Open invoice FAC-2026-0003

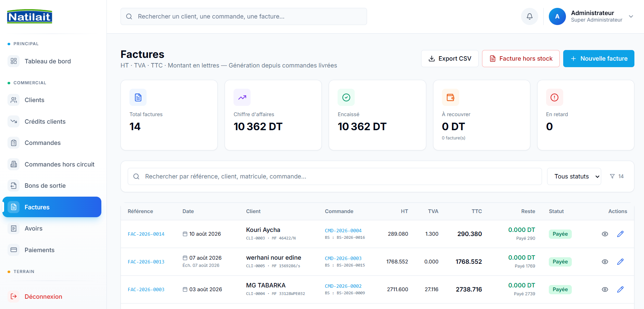pyautogui.click(x=146, y=289)
